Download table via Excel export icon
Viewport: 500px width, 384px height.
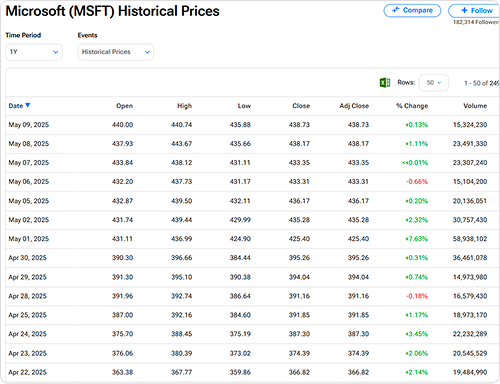click(385, 83)
